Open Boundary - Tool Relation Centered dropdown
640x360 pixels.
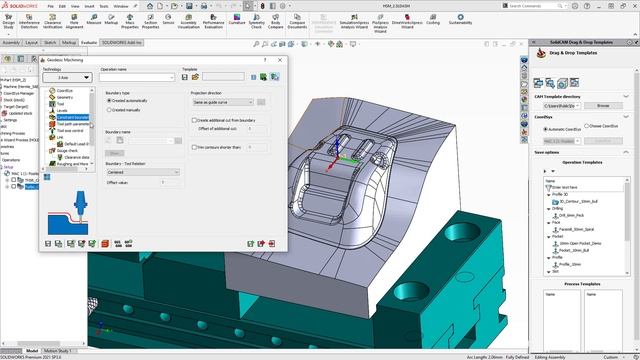pos(143,172)
